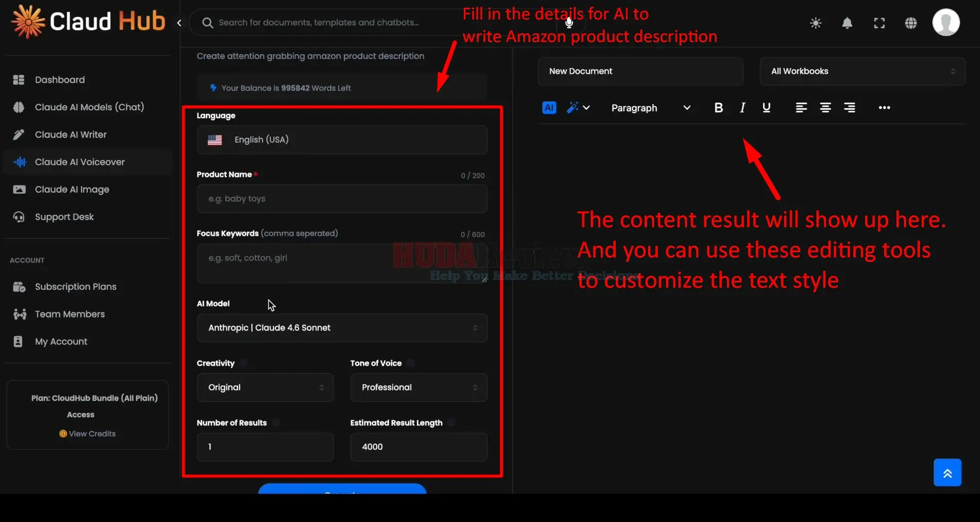Click the Creativity info icon
Viewport: 980px width, 522px height.
point(244,363)
